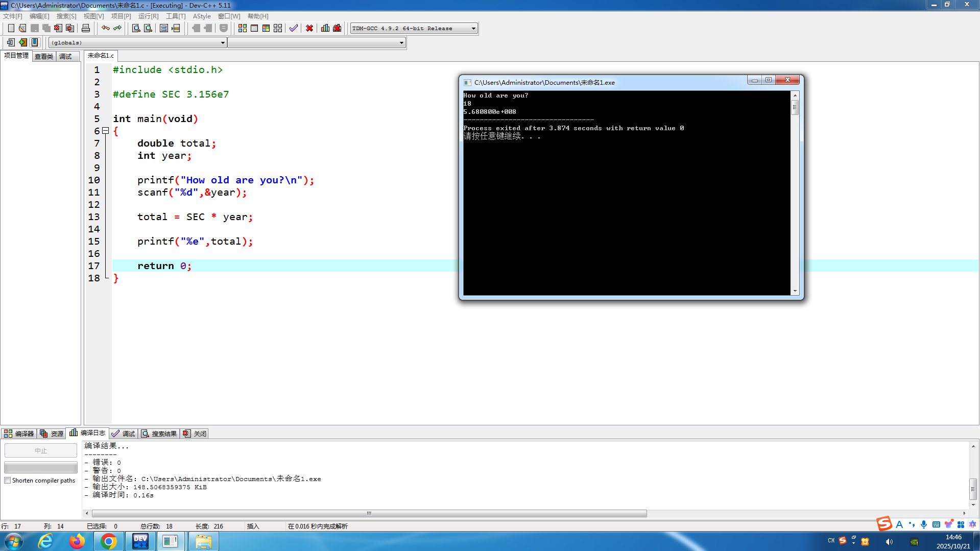Open the 窗口[W] menu
980x551 pixels.
point(229,16)
